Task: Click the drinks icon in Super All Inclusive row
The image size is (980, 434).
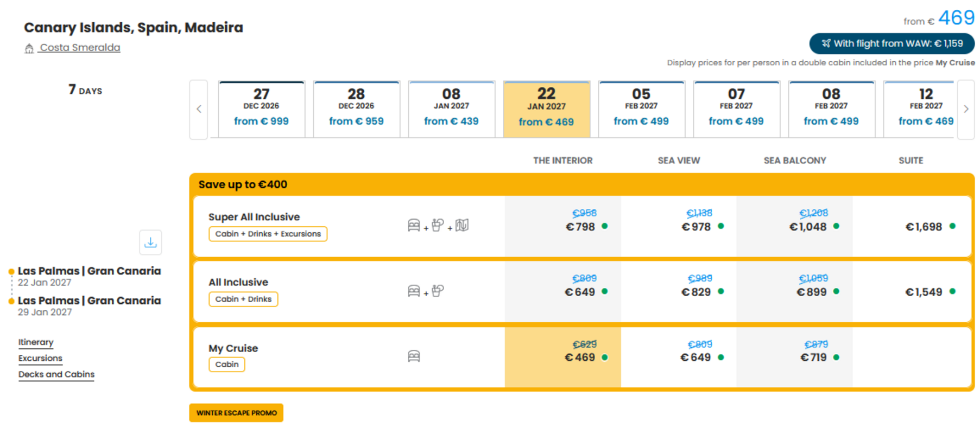Action: pyautogui.click(x=438, y=225)
